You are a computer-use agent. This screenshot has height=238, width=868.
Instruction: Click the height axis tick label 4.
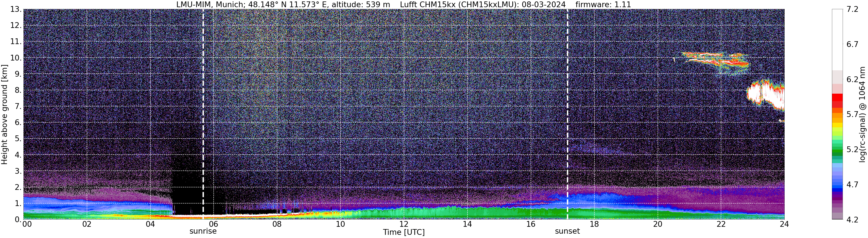tap(18, 155)
